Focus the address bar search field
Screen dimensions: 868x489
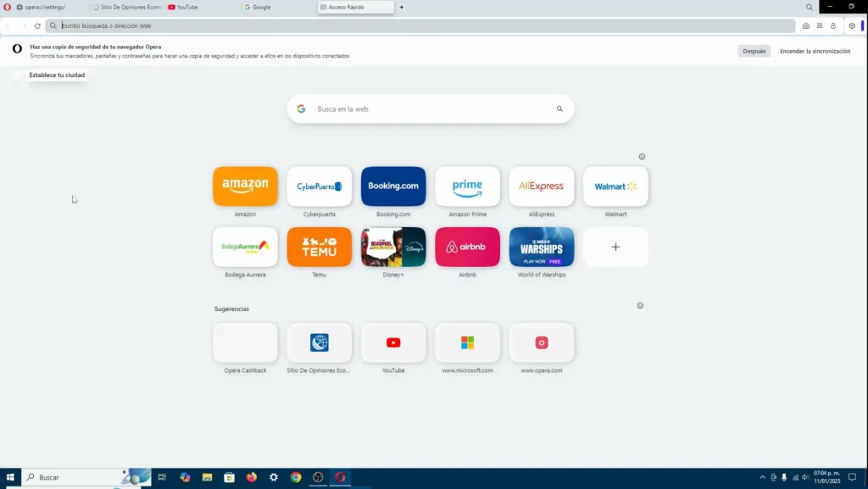tap(420, 26)
